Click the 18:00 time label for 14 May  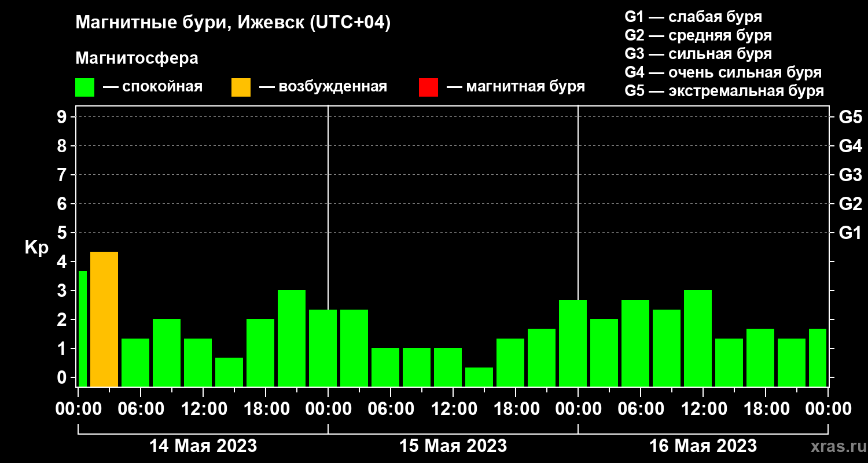point(266,409)
